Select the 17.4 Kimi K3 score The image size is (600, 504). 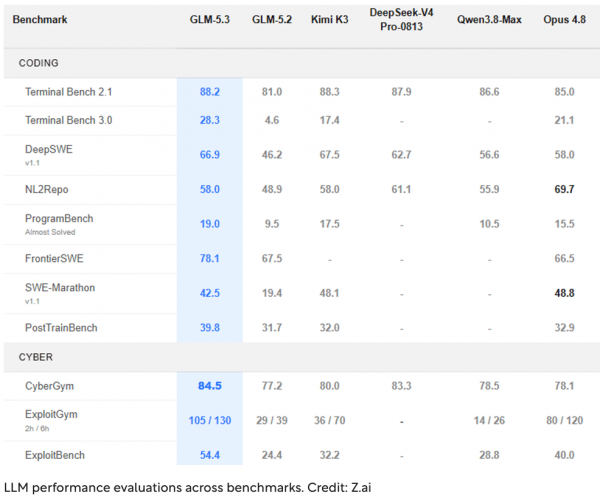coord(329,120)
